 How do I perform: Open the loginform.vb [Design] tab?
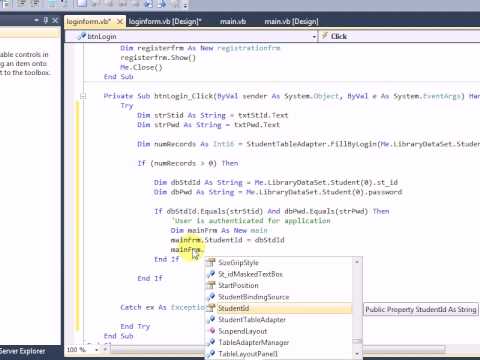(x=165, y=22)
